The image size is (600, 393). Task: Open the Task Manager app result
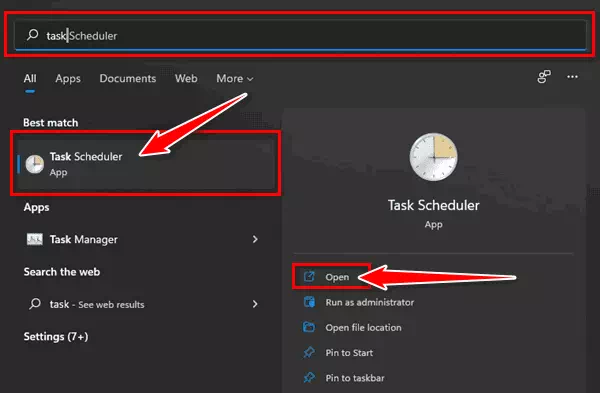[x=142, y=240]
